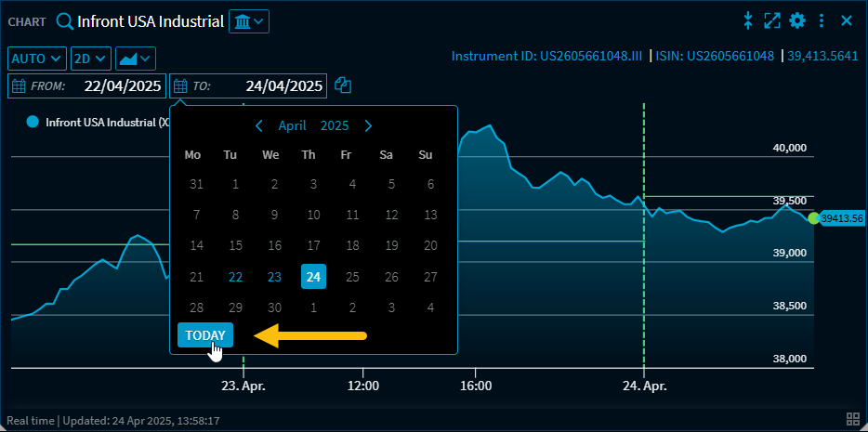868x432 pixels.
Task: Open the 2D period dropdown
Action: point(91,59)
